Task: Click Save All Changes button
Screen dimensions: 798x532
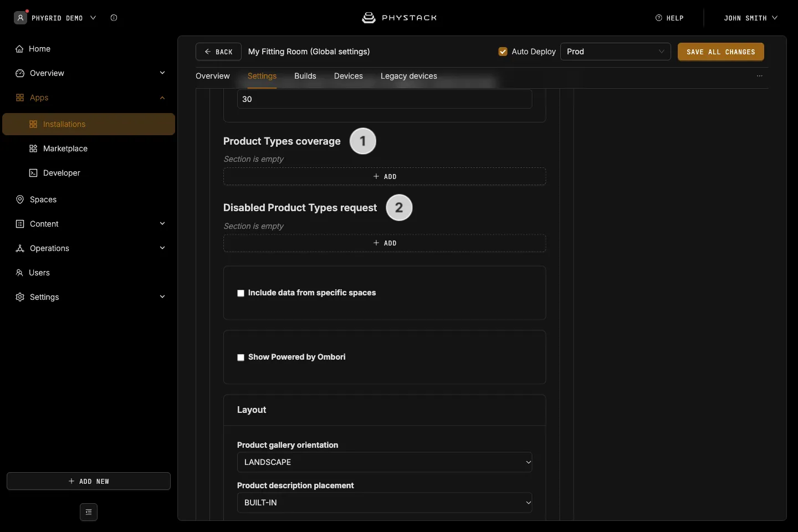Action: [721, 52]
